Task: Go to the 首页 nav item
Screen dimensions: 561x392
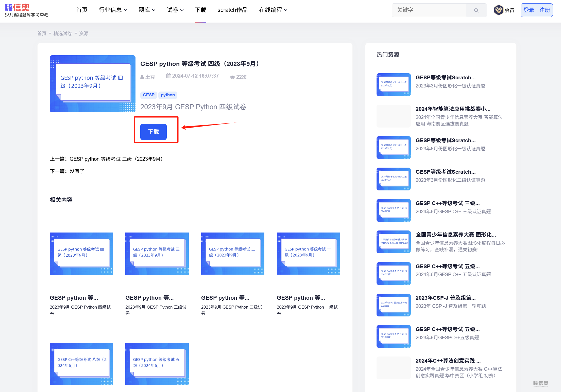Action: pos(82,10)
